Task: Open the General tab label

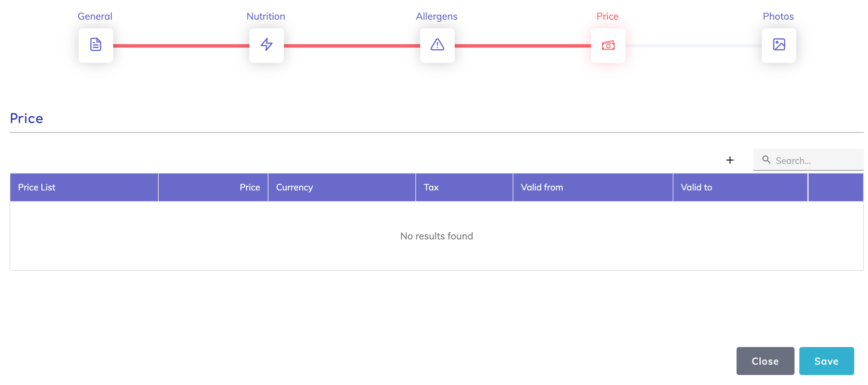Action: pyautogui.click(x=95, y=16)
